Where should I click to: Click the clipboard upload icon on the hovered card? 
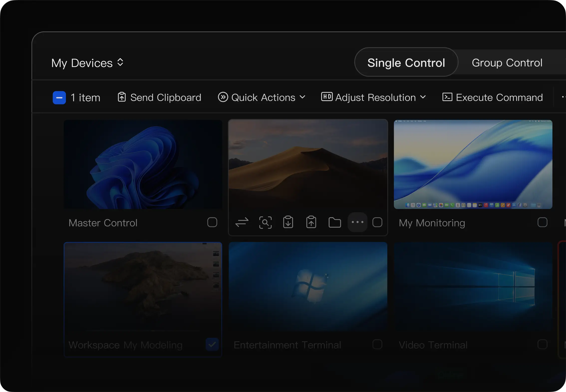(x=311, y=222)
